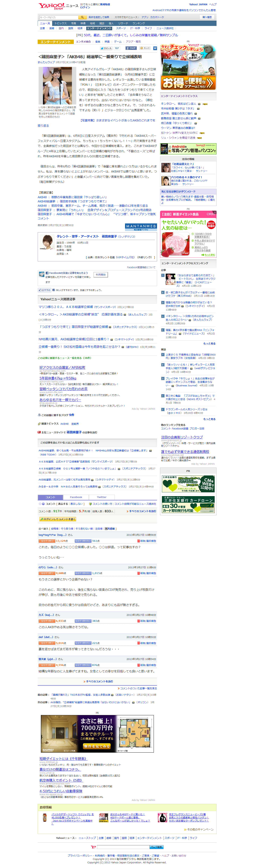Click 私もそう思う on teg*teg*t*w comment

click(47, 541)
